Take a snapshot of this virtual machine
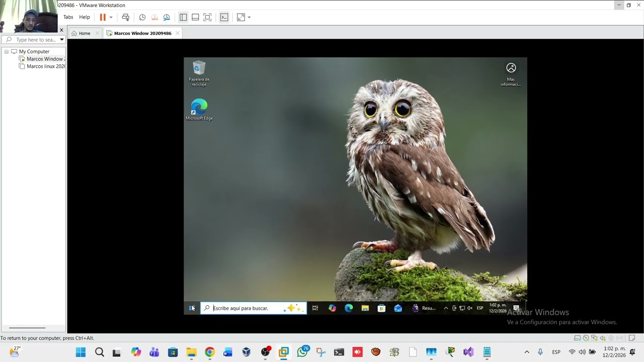This screenshot has height=362, width=644. coord(142,17)
